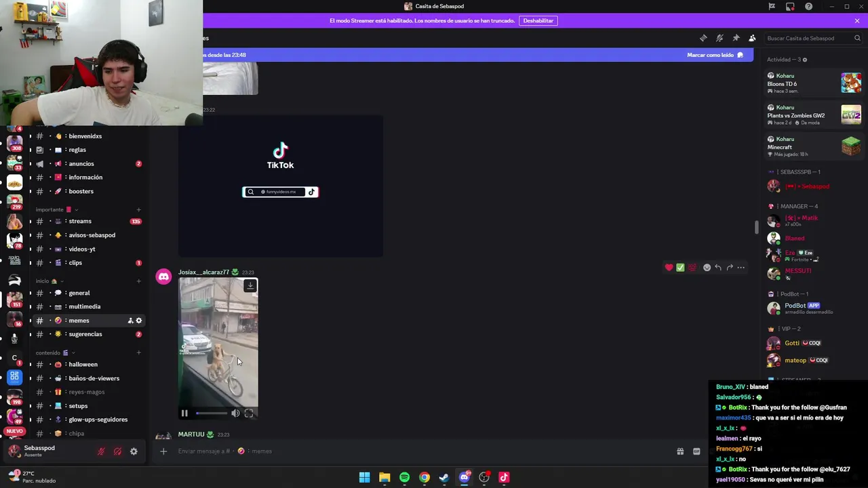
Task: Click Josiax__alcaraz77 username
Action: (203, 272)
